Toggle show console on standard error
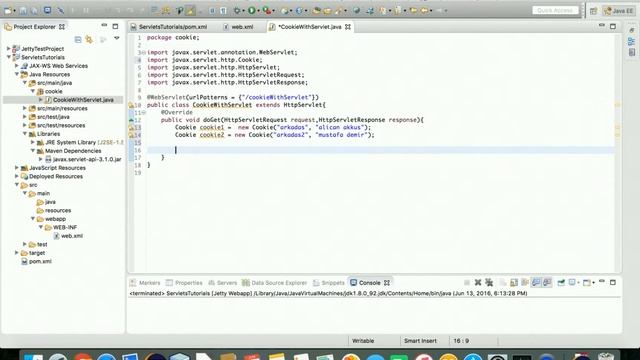This screenshot has height=360, width=640. tap(547, 282)
